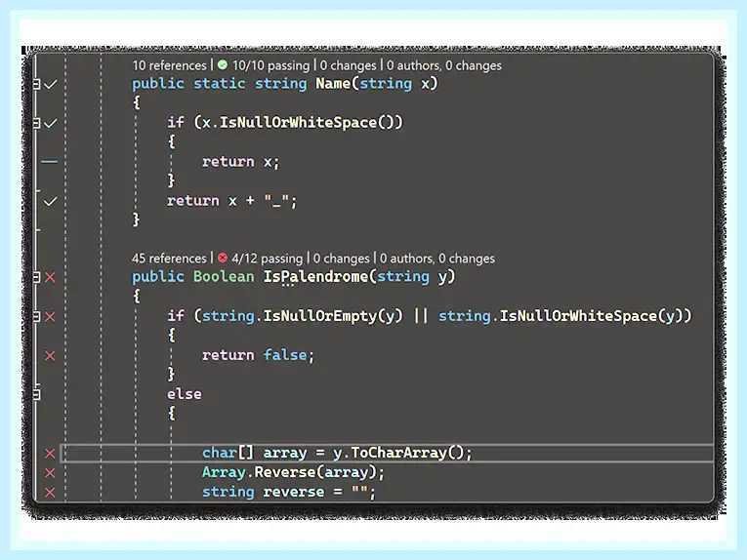The height and width of the screenshot is (560, 747).
Task: Collapse if block with string.IsNullOrEmpty
Action: click(x=36, y=316)
